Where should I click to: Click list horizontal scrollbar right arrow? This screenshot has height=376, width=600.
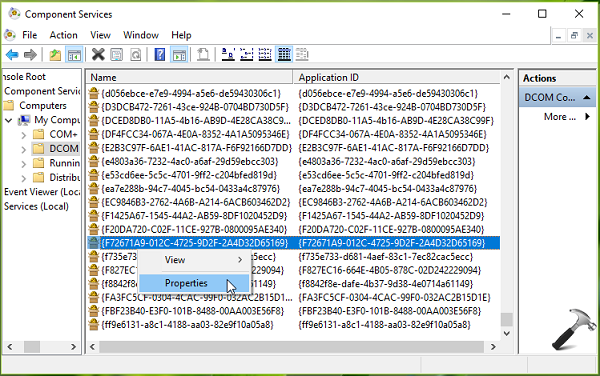[493, 347]
